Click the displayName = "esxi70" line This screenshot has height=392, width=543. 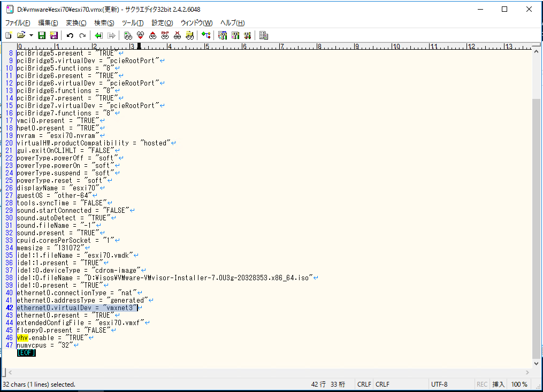point(58,188)
